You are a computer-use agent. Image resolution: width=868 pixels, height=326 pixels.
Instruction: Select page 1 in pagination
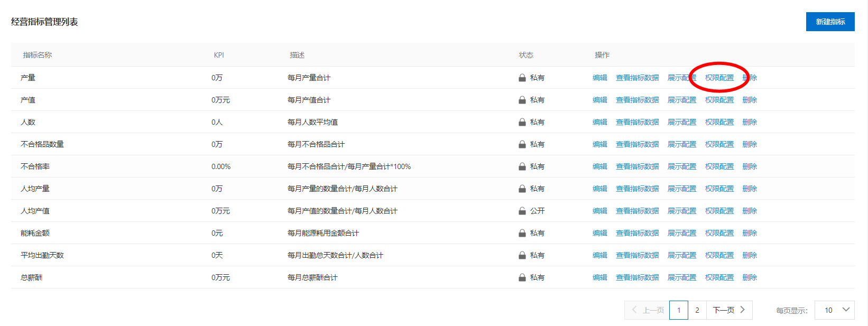(679, 310)
